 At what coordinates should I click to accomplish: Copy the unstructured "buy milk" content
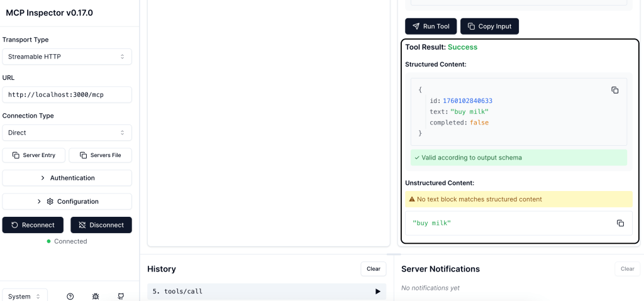620,223
